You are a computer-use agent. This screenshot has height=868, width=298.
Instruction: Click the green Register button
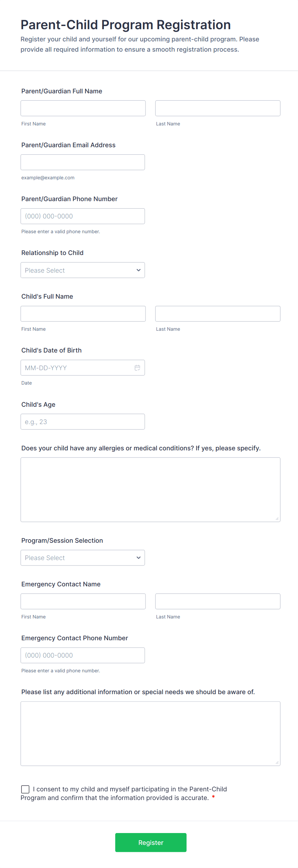coord(151,842)
